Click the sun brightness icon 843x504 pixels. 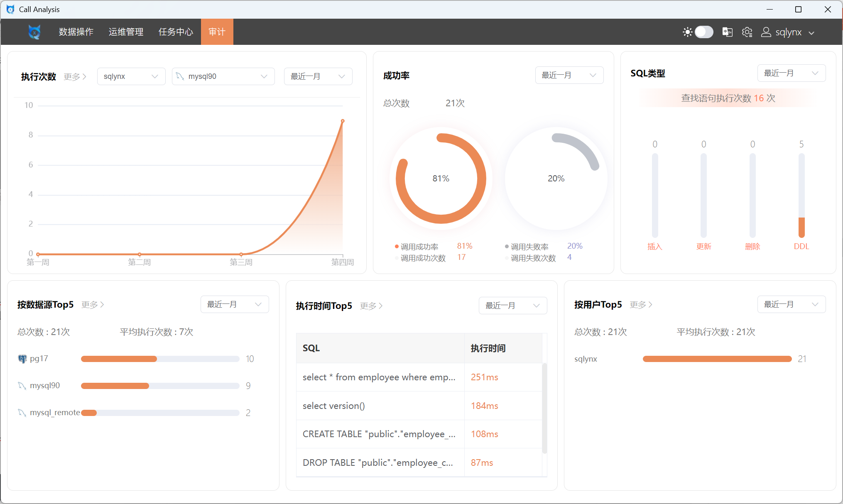pos(687,32)
